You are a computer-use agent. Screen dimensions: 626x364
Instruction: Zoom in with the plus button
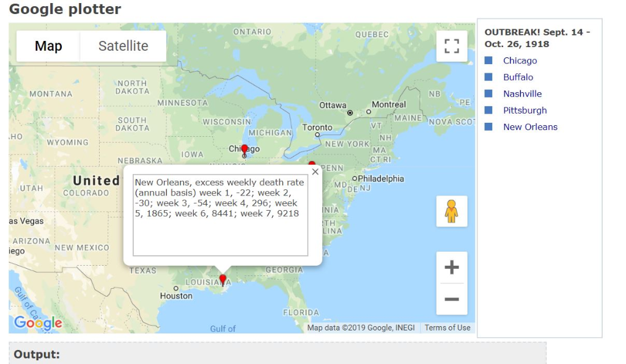[452, 267]
